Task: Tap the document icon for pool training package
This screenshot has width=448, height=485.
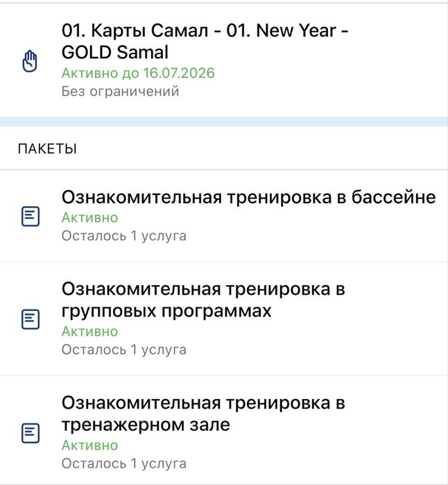Action: coord(30,216)
